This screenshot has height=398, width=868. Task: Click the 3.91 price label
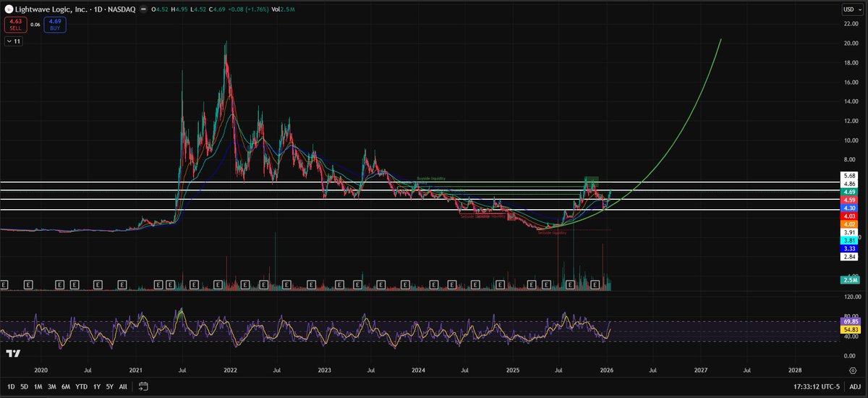pyautogui.click(x=848, y=232)
